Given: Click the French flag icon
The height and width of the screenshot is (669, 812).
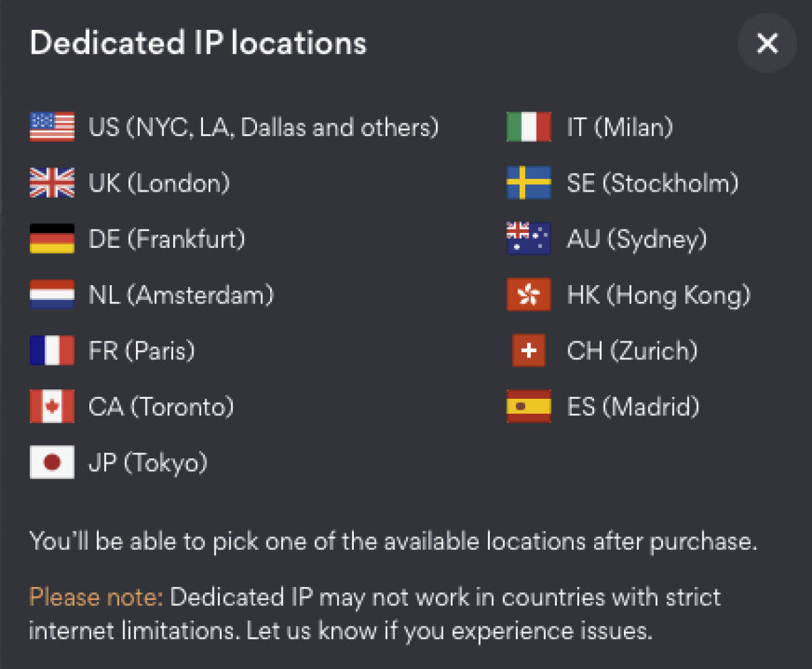Looking at the screenshot, I should pyautogui.click(x=52, y=351).
